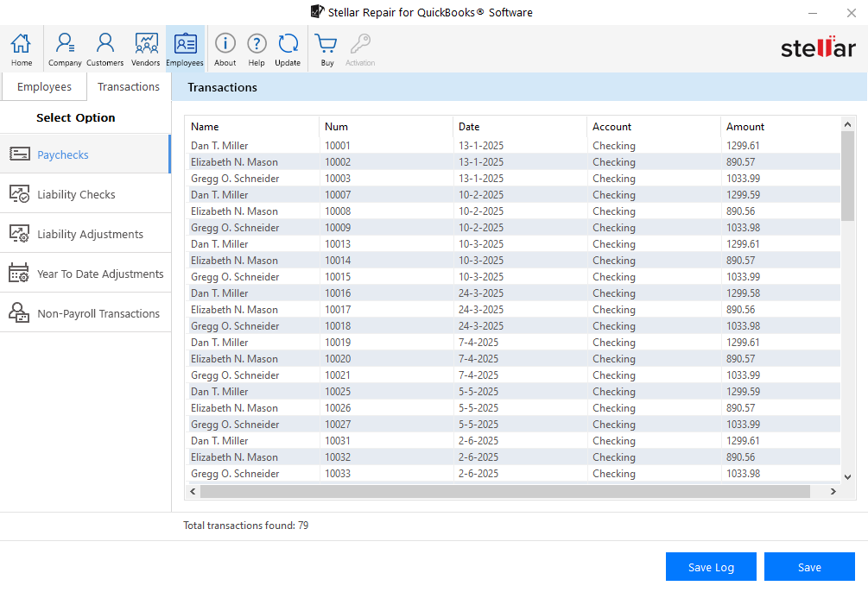This screenshot has height=592, width=868.
Task: Click the amount in row 10027
Action: [744, 425]
